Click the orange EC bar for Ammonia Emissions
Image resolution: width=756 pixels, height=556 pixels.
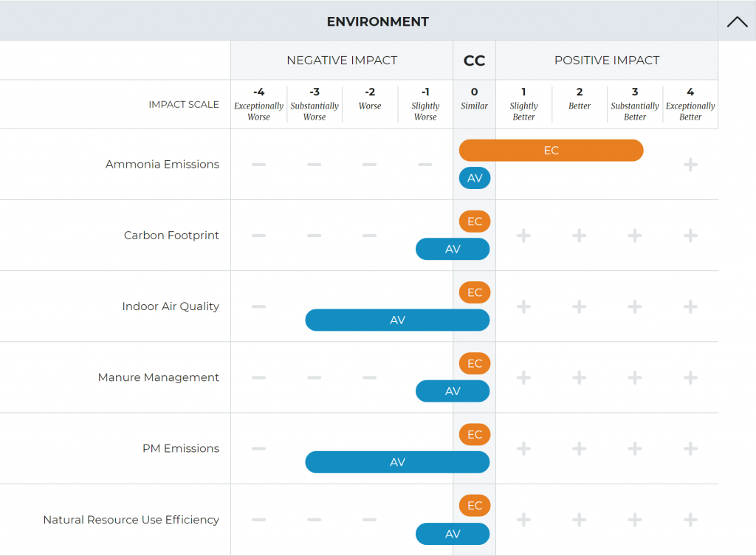click(x=551, y=151)
